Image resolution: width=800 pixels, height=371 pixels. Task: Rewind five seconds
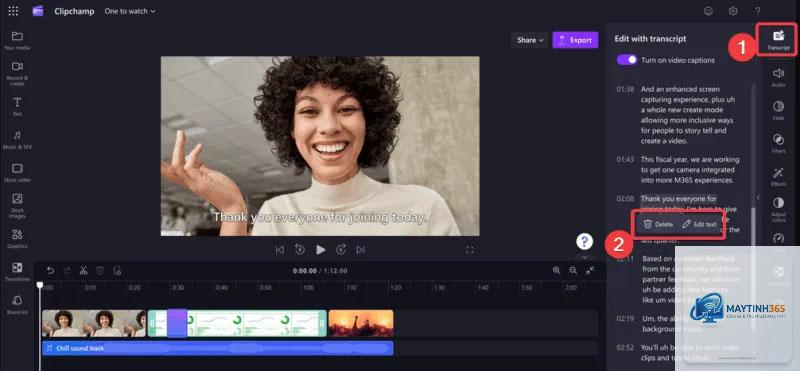300,250
